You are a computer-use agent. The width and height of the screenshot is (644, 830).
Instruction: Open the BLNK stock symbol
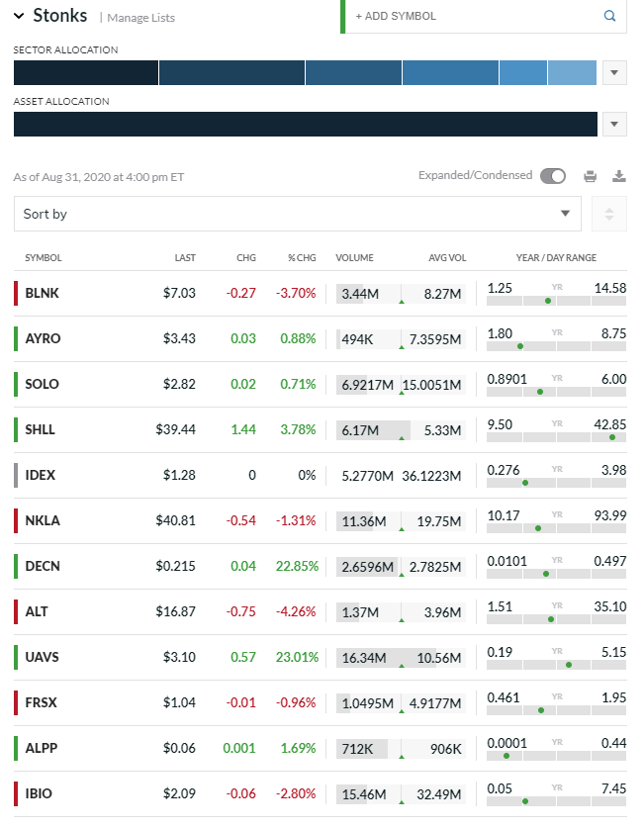coord(42,293)
